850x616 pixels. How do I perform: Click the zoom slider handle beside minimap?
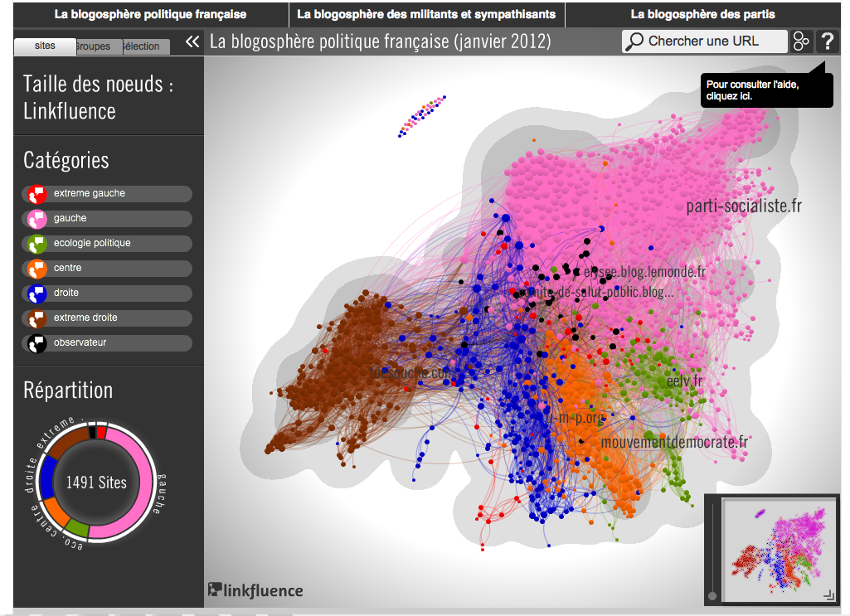(712, 595)
